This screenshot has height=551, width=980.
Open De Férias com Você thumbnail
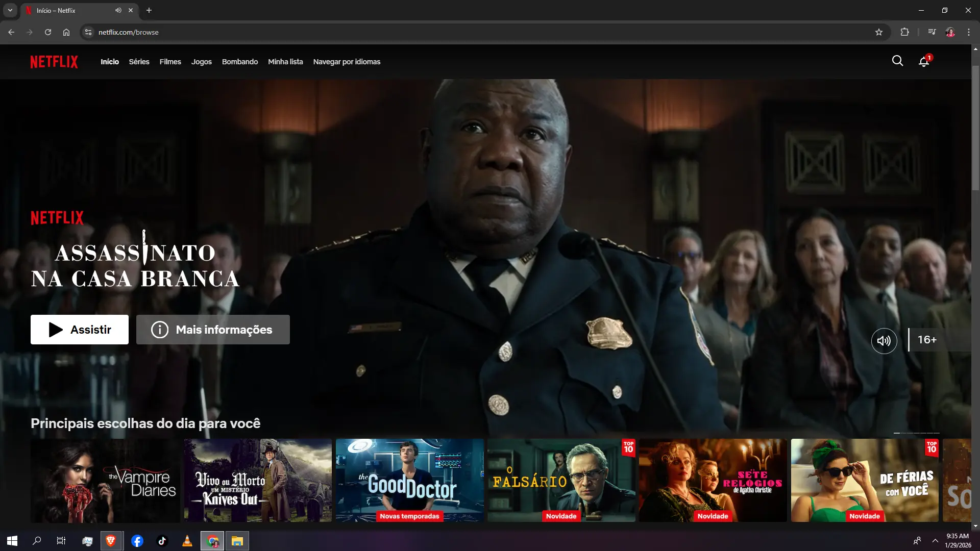[x=865, y=480]
